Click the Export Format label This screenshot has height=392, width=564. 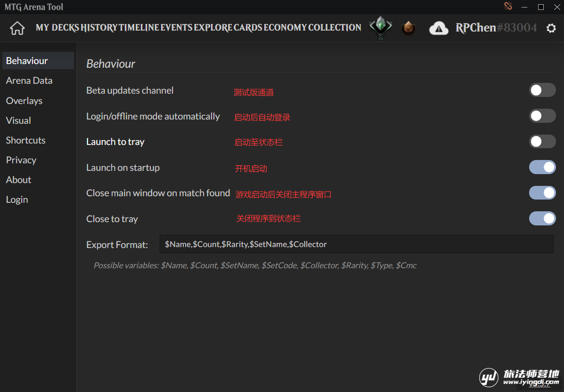point(117,245)
